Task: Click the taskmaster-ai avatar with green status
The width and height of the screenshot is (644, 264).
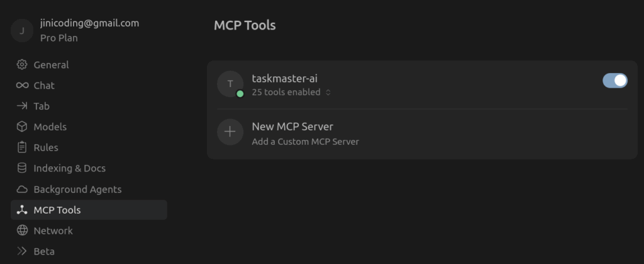Action: click(x=230, y=84)
